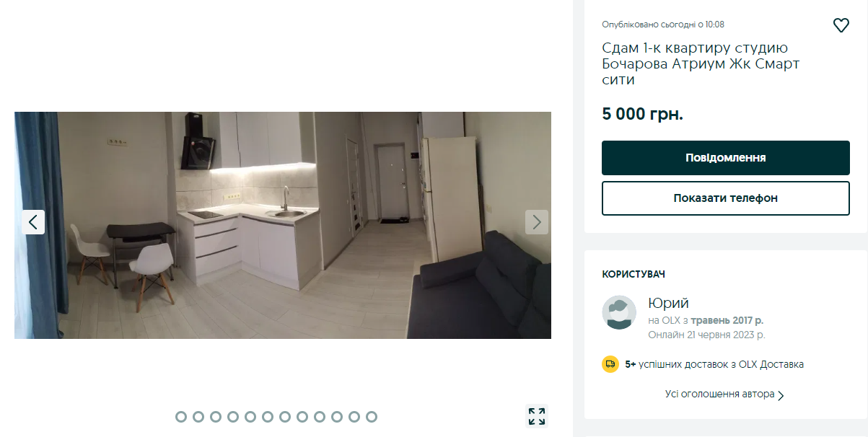The image size is (868, 437).
Task: Click the 5+ успішних доставок text
Action: coord(714,364)
